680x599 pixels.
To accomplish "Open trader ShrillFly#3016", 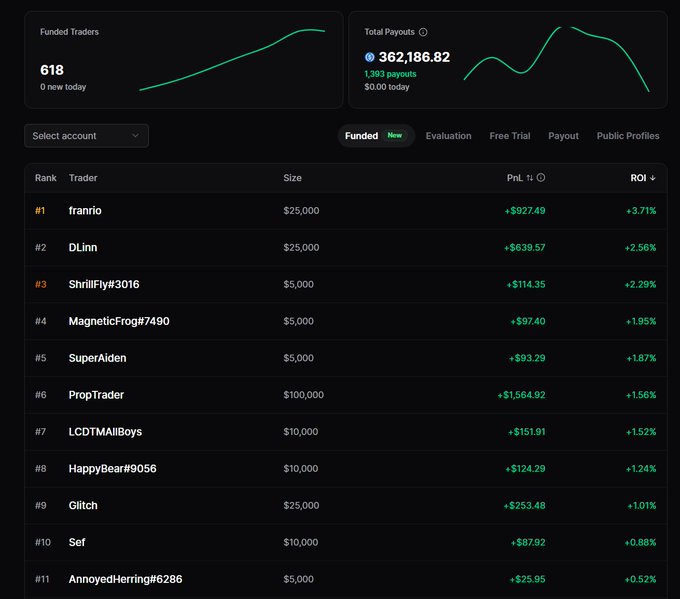I will tap(104, 284).
